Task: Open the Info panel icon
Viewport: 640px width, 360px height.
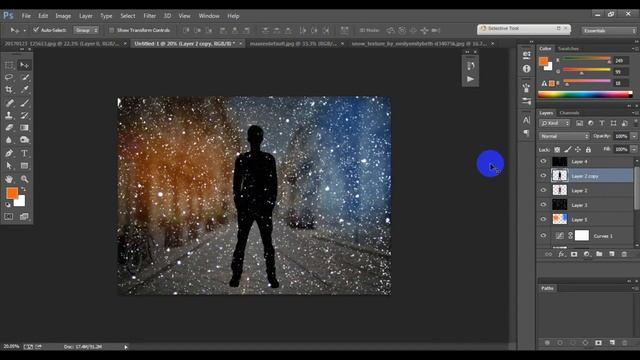Action: pos(526,69)
